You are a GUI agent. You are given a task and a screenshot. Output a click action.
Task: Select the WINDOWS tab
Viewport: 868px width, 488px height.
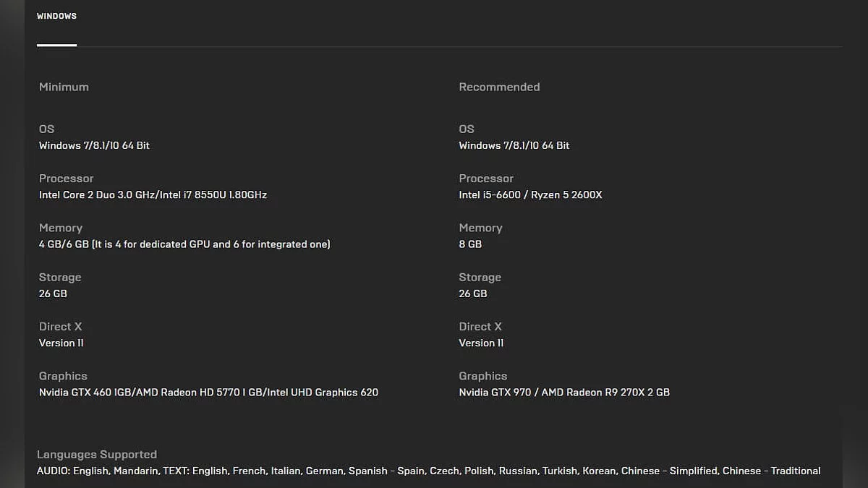click(56, 16)
